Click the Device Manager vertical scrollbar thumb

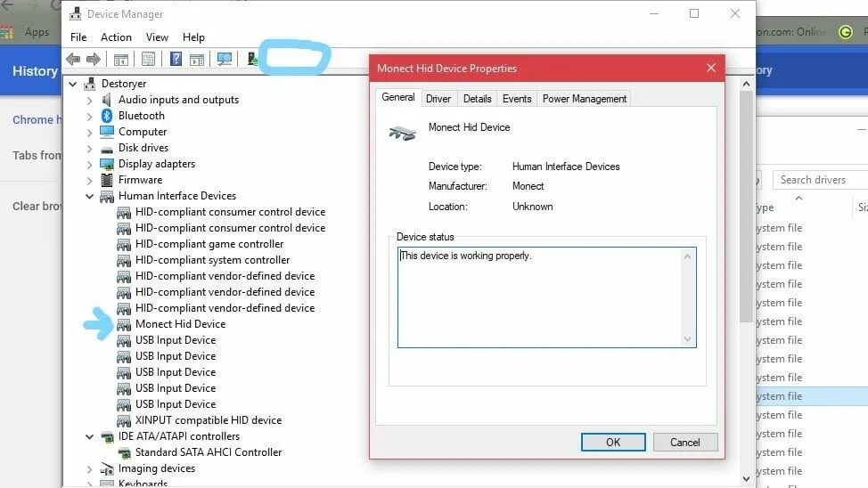(746, 206)
